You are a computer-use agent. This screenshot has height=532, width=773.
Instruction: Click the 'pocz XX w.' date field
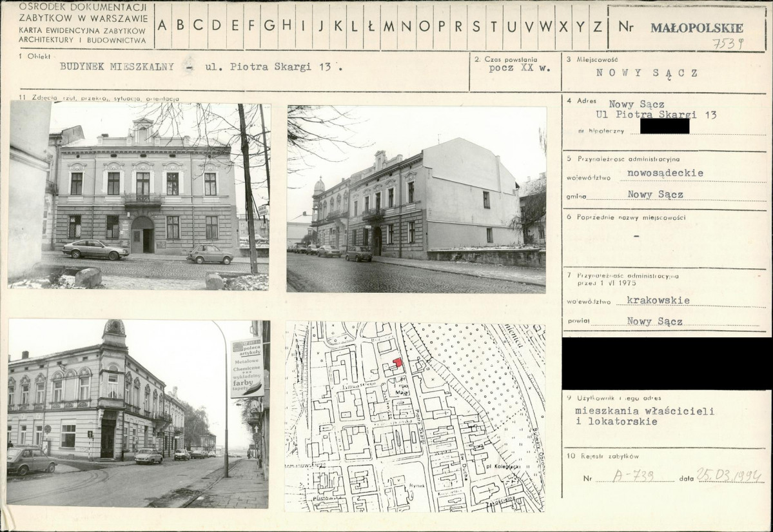(520, 68)
